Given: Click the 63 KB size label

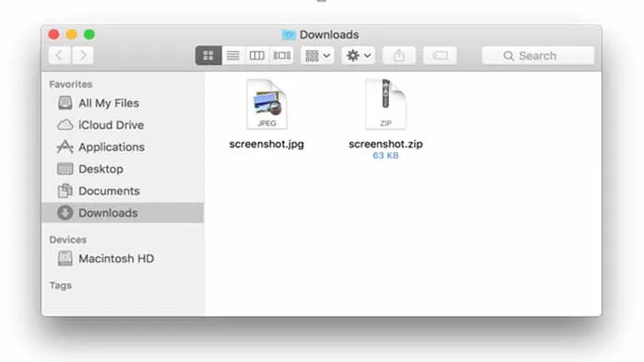Looking at the screenshot, I should 385,155.
